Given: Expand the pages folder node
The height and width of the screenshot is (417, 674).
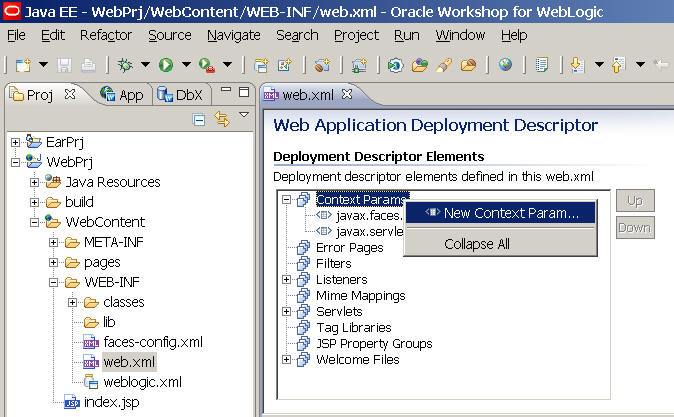Looking at the screenshot, I should tap(53, 262).
